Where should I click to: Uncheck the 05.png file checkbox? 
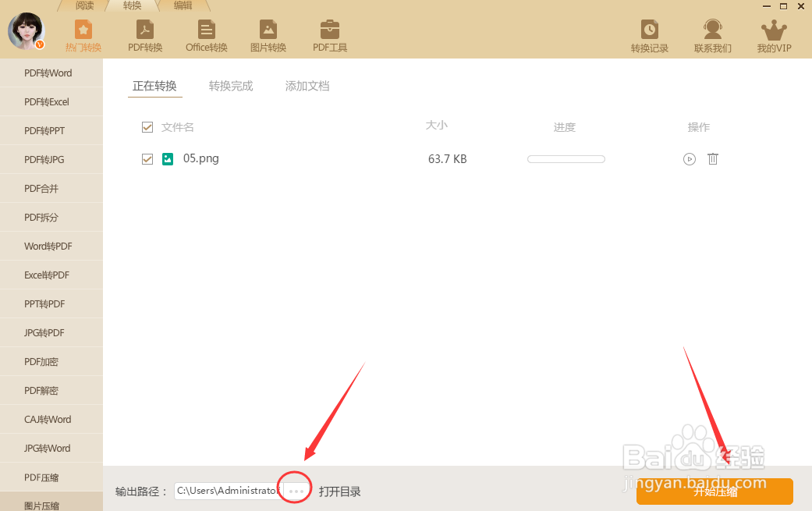[147, 158]
